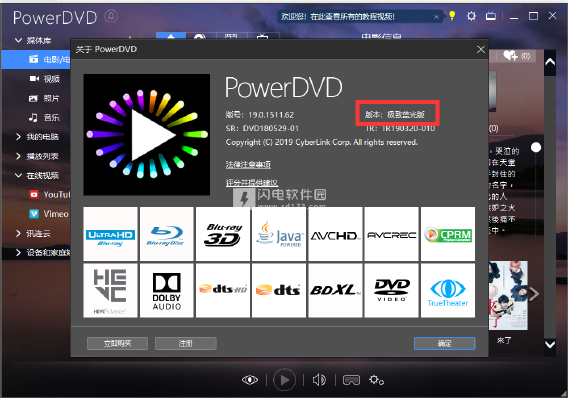Click the Blu-ray 3D logo tile
568x398 pixels.
(223, 234)
